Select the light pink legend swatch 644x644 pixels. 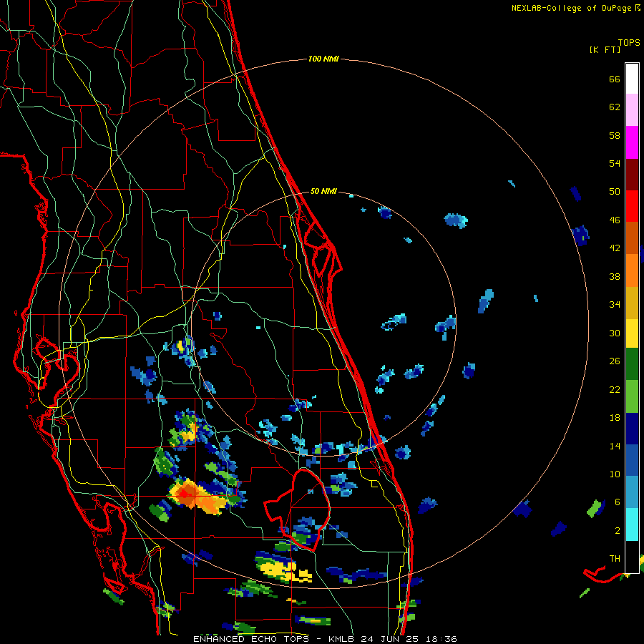(632, 109)
